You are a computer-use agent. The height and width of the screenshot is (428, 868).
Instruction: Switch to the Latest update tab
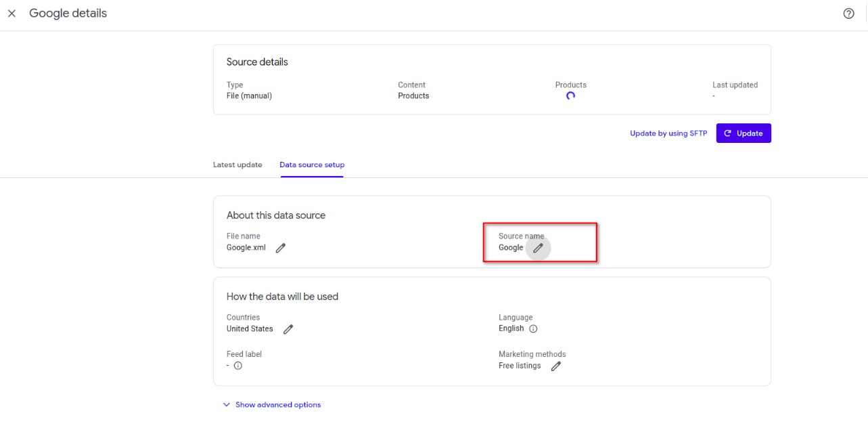[237, 165]
